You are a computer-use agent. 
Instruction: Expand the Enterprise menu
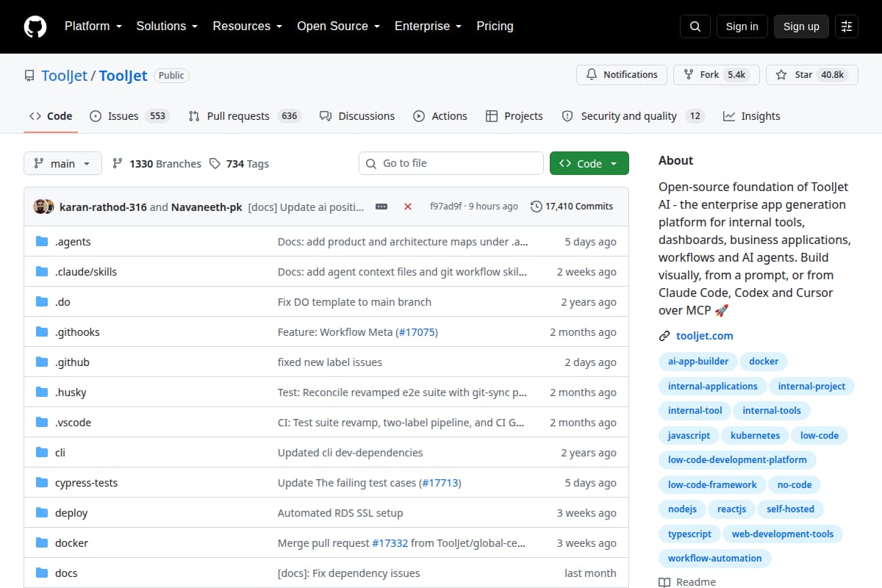(x=428, y=26)
